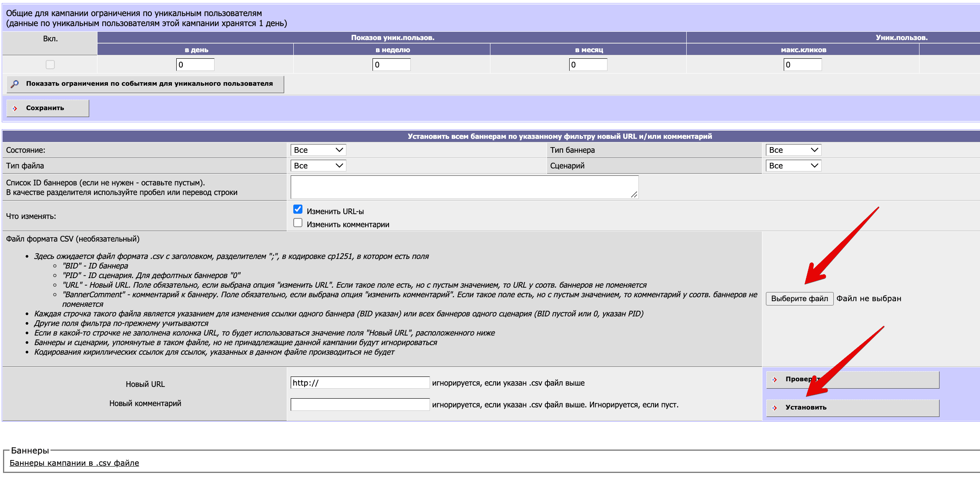Click the banner ID list text area
This screenshot has width=980, height=477.
coord(464,187)
